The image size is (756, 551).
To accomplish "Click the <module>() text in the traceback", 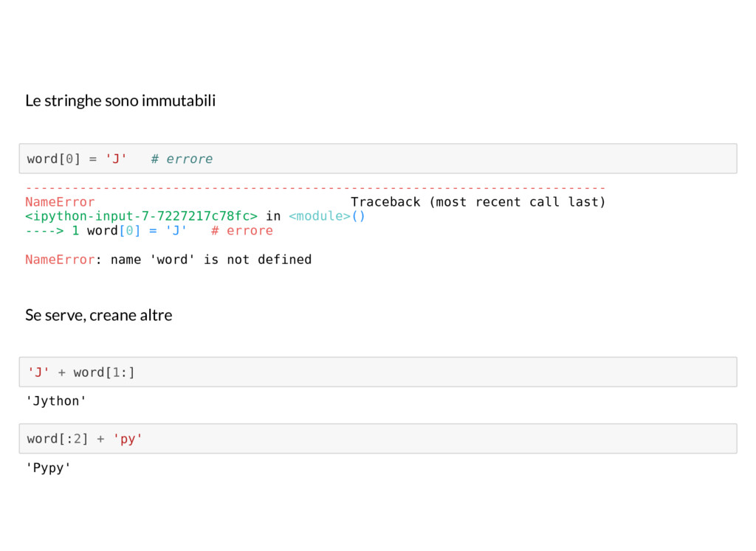I will pyautogui.click(x=327, y=216).
